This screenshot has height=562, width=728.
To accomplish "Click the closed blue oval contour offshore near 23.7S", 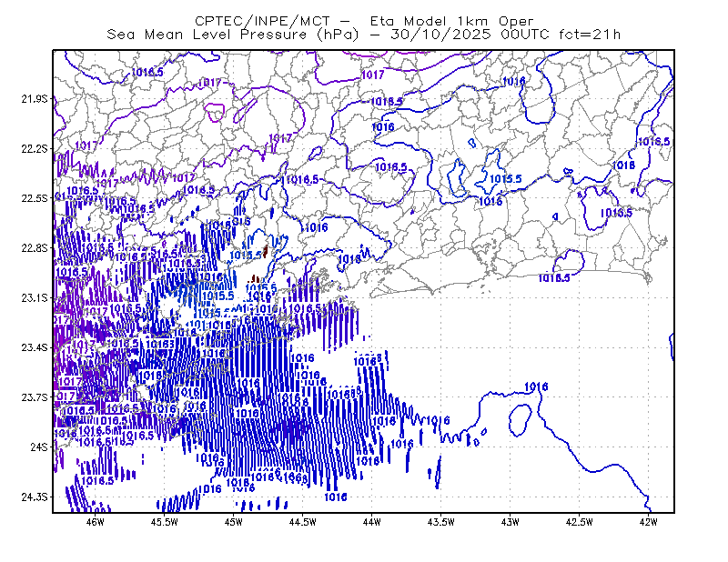I will click(x=520, y=420).
